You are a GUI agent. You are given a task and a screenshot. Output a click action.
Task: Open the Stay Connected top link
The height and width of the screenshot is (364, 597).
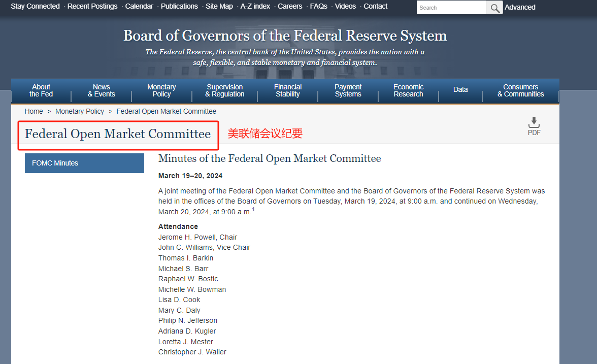[x=35, y=6]
